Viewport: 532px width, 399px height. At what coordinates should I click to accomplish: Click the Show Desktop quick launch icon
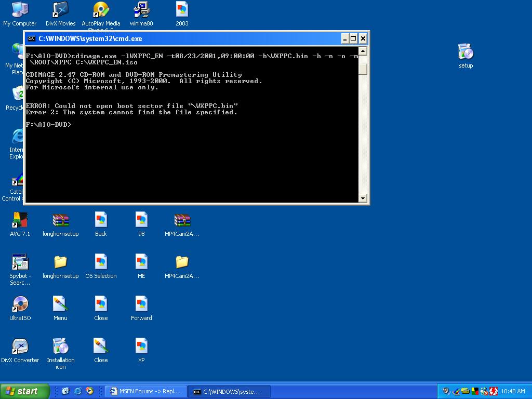pos(65,391)
